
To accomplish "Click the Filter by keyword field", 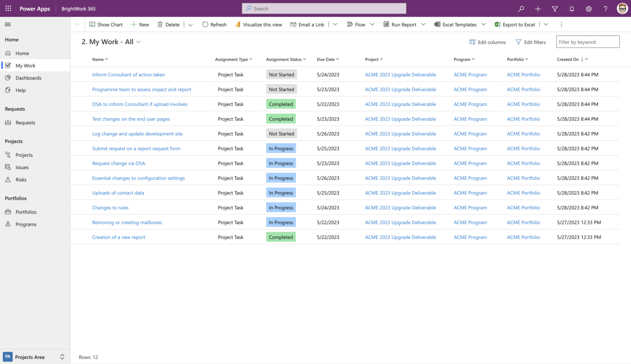I will (588, 41).
